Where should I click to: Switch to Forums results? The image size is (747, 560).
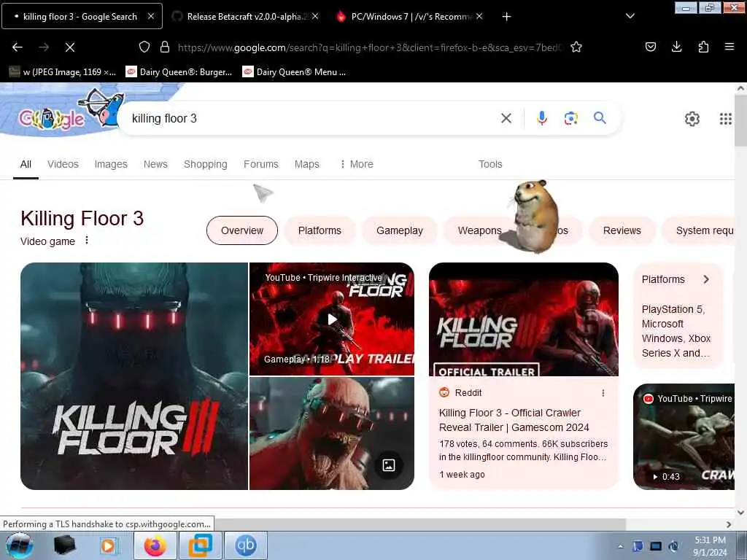point(260,164)
